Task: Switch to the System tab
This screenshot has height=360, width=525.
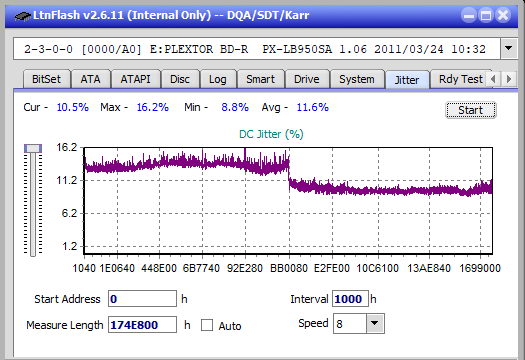Action: point(357,79)
